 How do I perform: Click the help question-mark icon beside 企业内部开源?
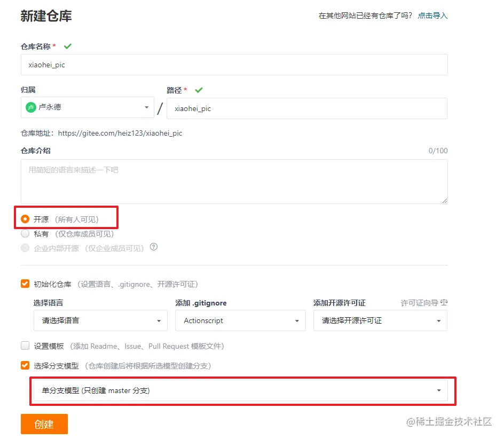(x=154, y=247)
